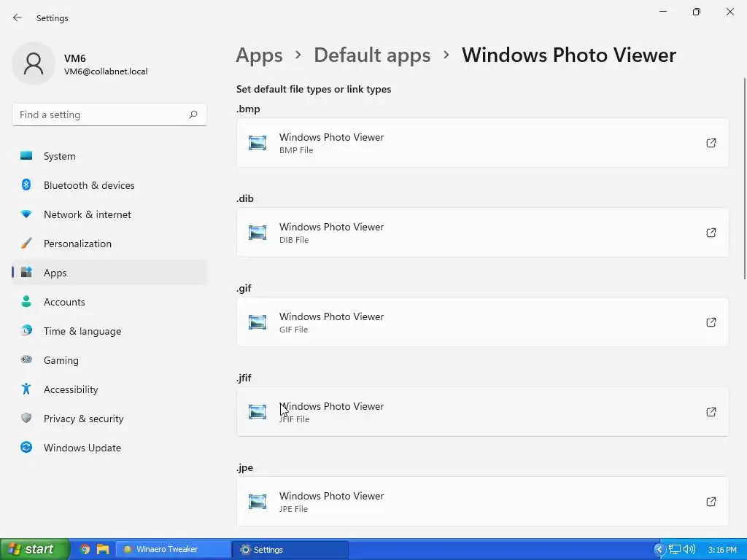Change the .jpe default app

pos(483,502)
